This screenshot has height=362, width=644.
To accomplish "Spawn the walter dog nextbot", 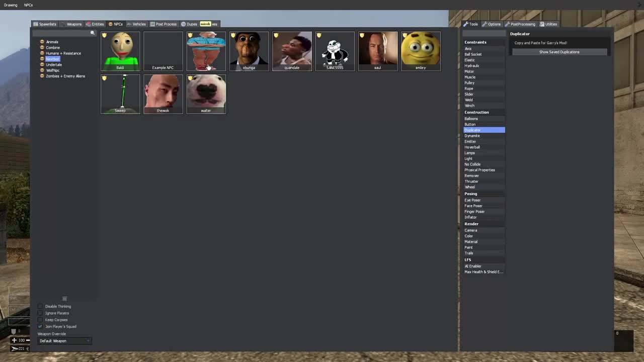I will coord(206,94).
